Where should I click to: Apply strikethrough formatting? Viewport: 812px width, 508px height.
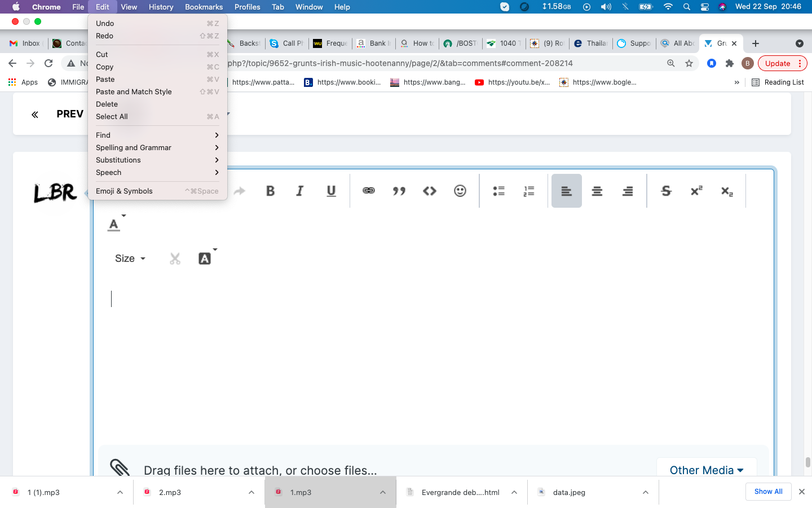[666, 191]
